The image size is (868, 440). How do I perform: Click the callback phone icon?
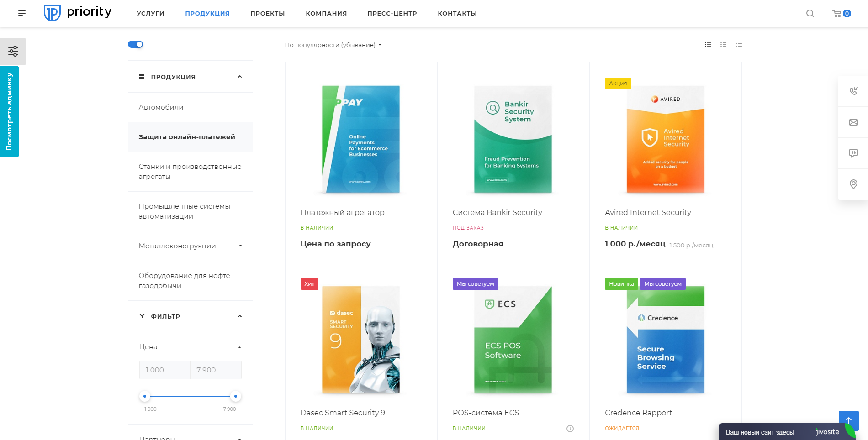853,91
